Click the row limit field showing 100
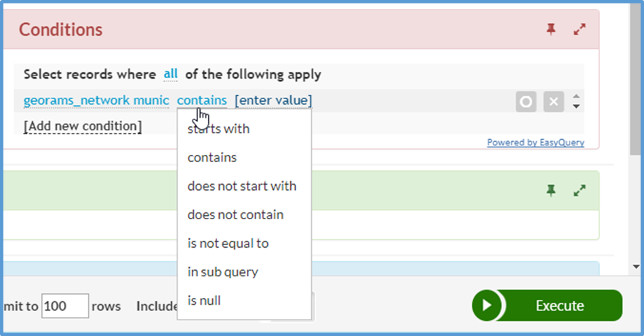Screen dimensions: 644x336 (65, 306)
